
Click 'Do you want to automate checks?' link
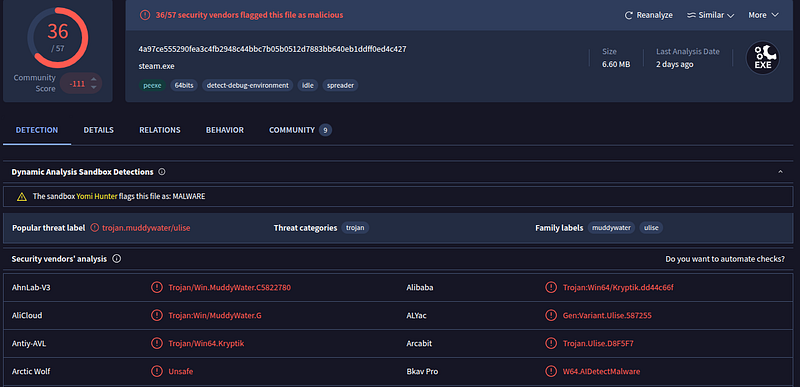pyautogui.click(x=725, y=259)
